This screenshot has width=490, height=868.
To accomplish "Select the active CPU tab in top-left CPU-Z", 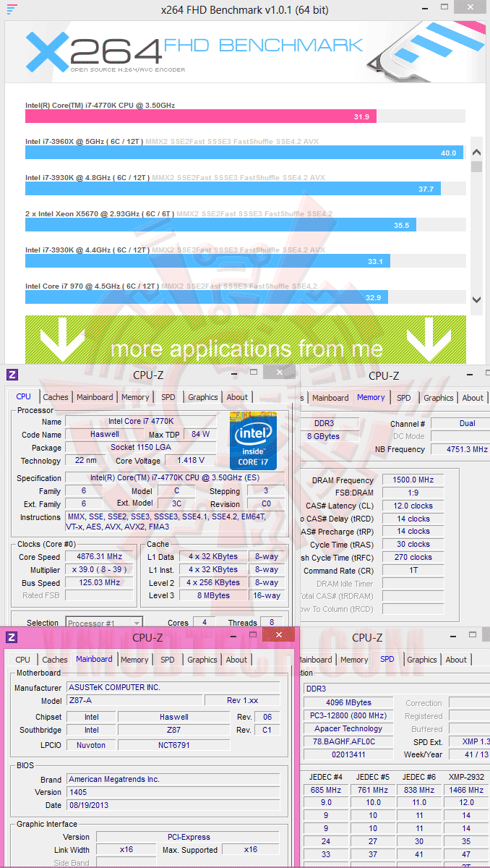I will click(24, 396).
